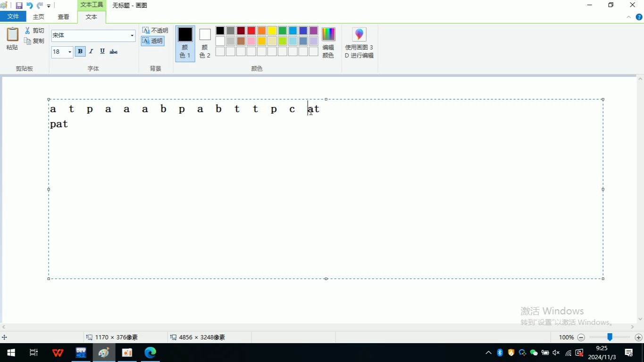Click the WeChat tray icon
This screenshot has height=362, width=644.
click(534, 353)
